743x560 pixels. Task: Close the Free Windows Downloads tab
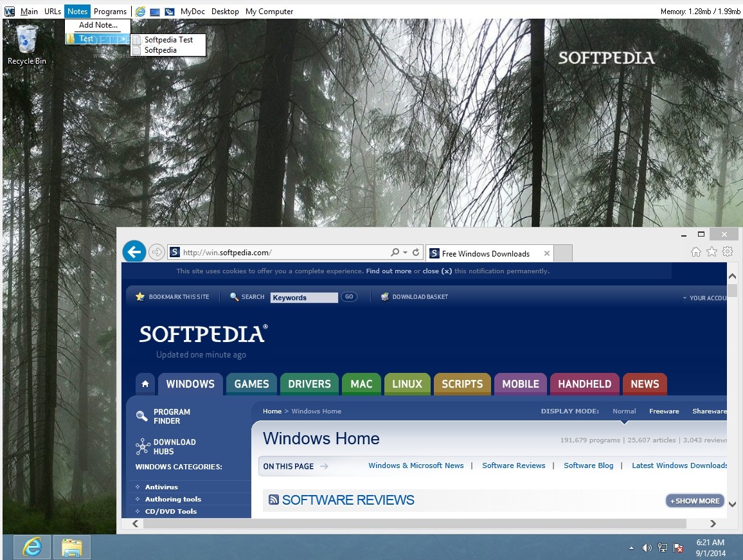pyautogui.click(x=547, y=253)
